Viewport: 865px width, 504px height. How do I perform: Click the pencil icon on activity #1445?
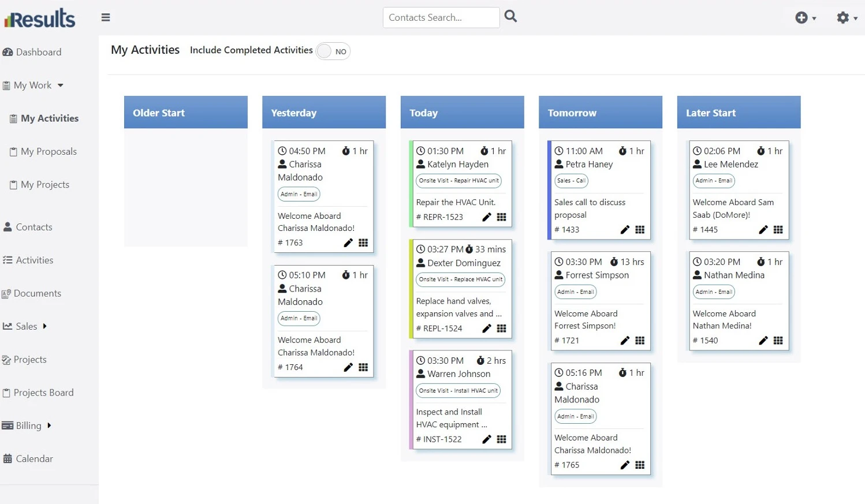763,230
